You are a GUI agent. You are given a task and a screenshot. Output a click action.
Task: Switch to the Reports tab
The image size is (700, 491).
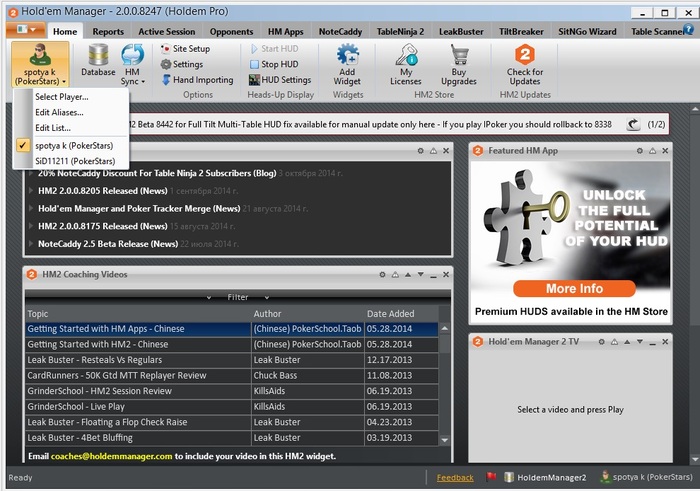[x=108, y=31]
